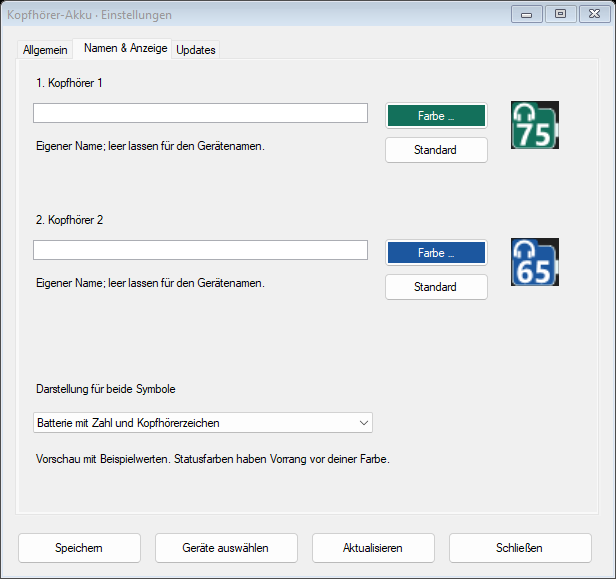Click the 'Eigener Name' hint under Kopfhörer 2 field
The image size is (616, 579).
pyautogui.click(x=150, y=283)
